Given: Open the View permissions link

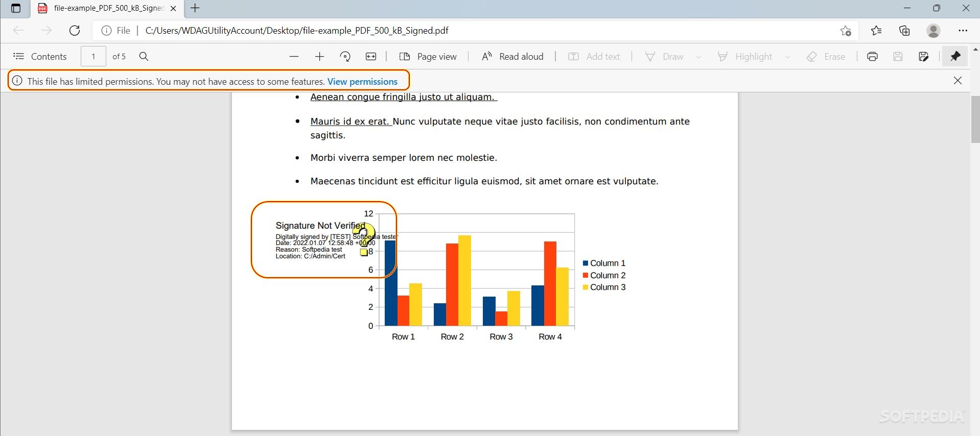Looking at the screenshot, I should 362,82.
